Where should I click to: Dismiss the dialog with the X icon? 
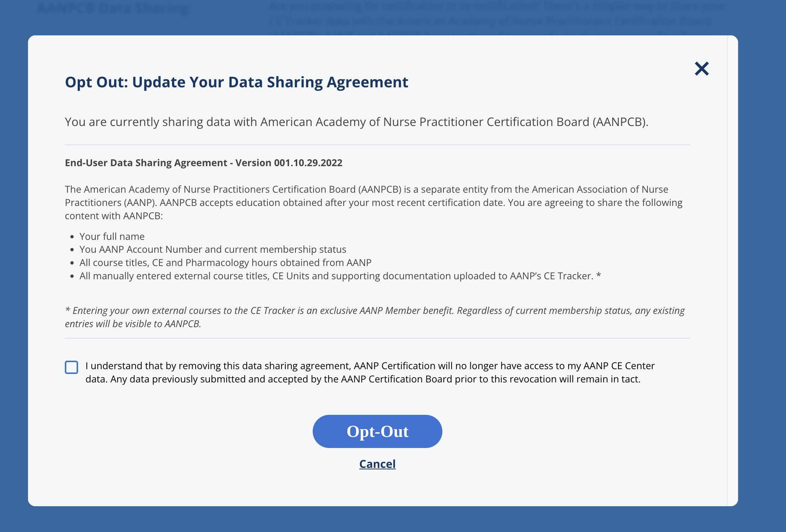tap(701, 68)
